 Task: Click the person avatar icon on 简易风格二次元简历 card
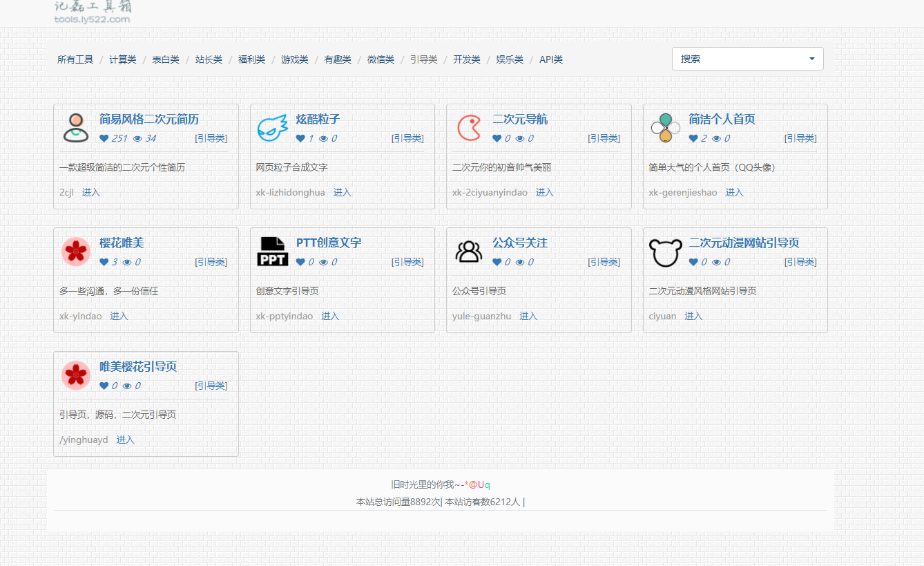point(75,128)
